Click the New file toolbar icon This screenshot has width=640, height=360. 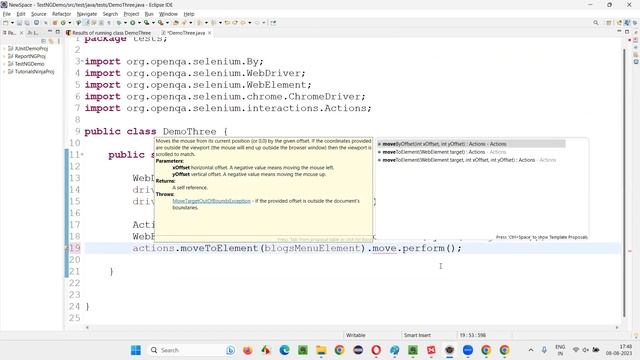click(6, 23)
